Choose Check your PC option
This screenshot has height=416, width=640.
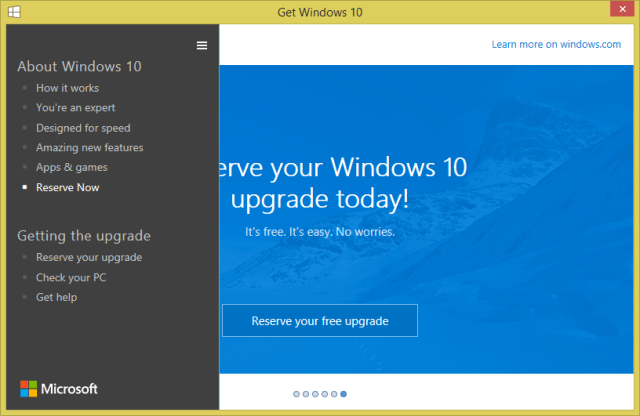(x=71, y=278)
